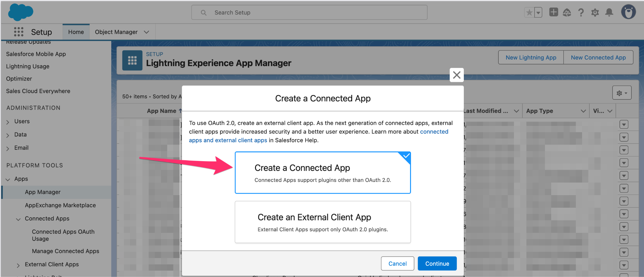The image size is (644, 277).
Task: Open Connected Apps OAuth Usage
Action: [x=63, y=235]
